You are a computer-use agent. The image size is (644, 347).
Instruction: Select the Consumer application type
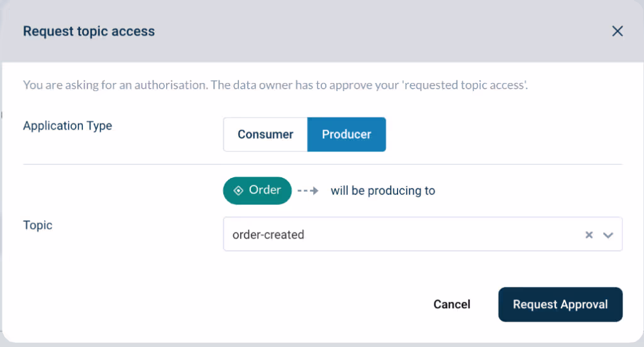click(x=265, y=135)
